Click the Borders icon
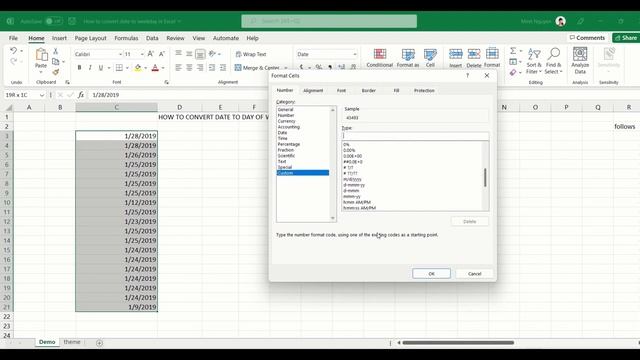This screenshot has height=360, width=640. click(119, 68)
